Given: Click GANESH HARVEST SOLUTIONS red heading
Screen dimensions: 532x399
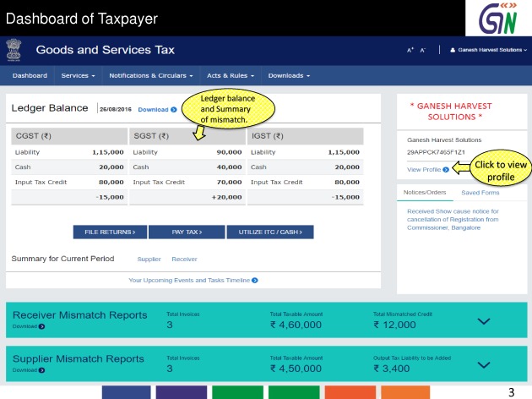Looking at the screenshot, I should tap(451, 112).
